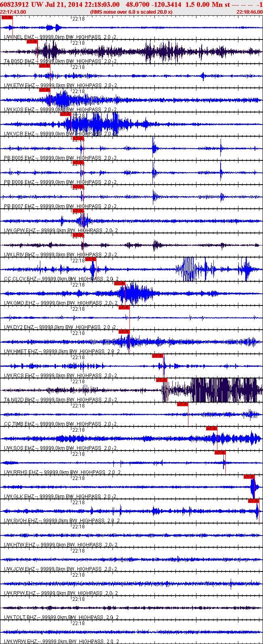Select the pick marker on TA.N02D trace

pos(162,380)
